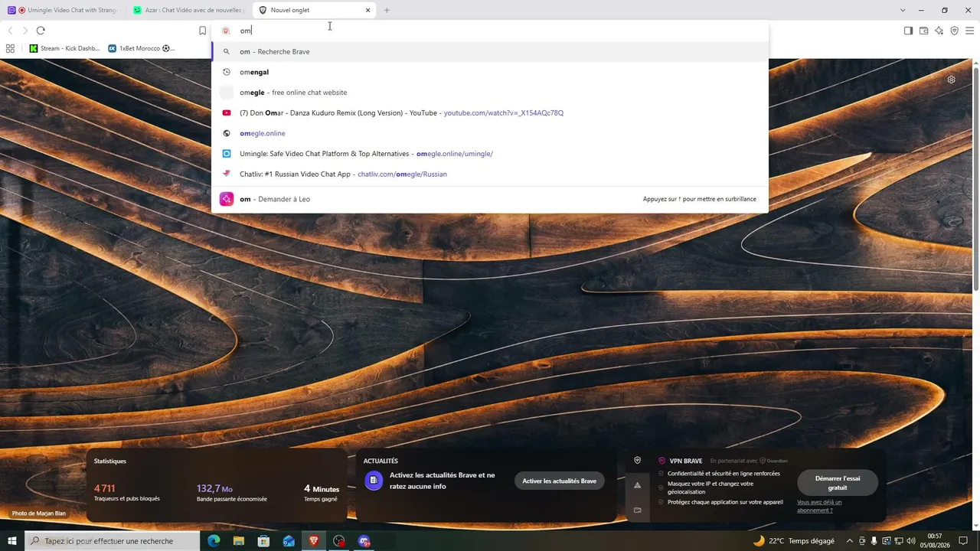
Task: Select the shield icon in VPN card sidebar
Action: point(637,461)
